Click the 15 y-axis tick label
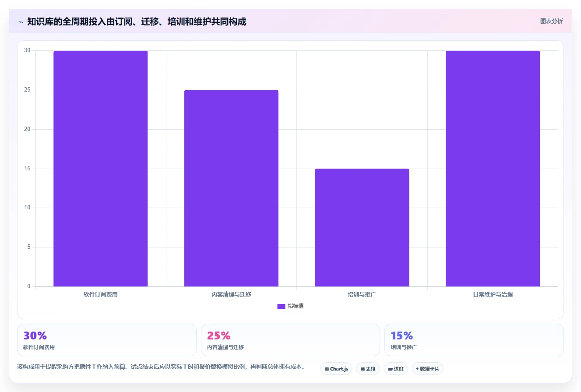Image resolution: width=581 pixels, height=392 pixels. click(27, 169)
